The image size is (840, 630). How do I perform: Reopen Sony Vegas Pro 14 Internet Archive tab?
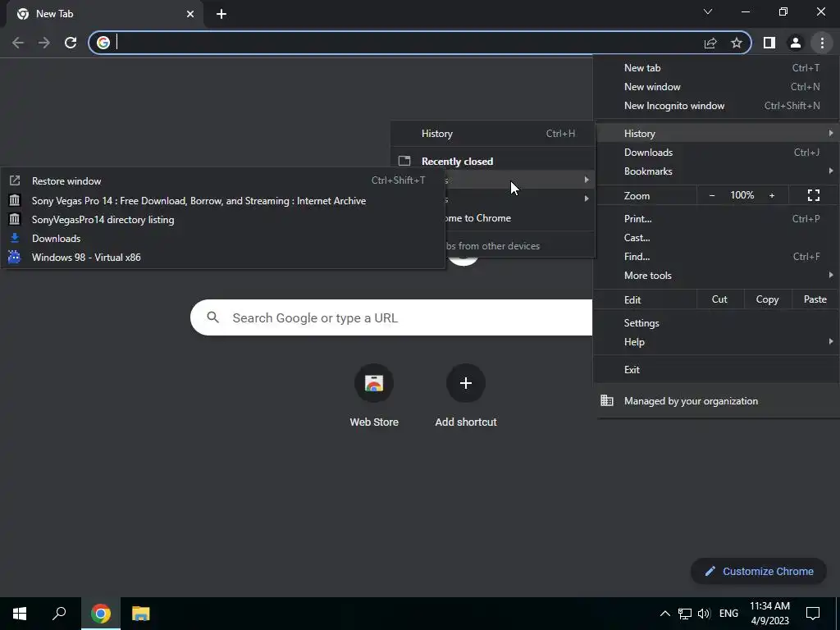(223, 201)
